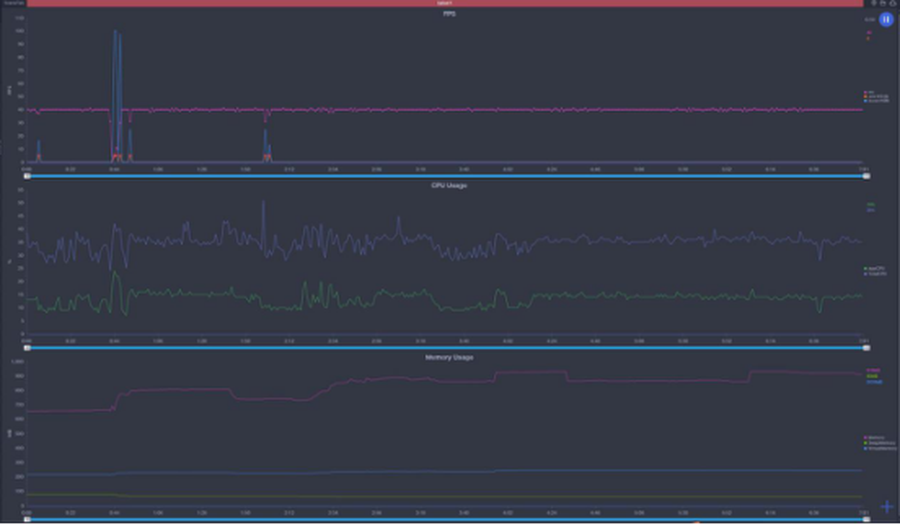Click the last icon in top-right corner
Viewport: 900px width, 525px height.
tap(891, 4)
